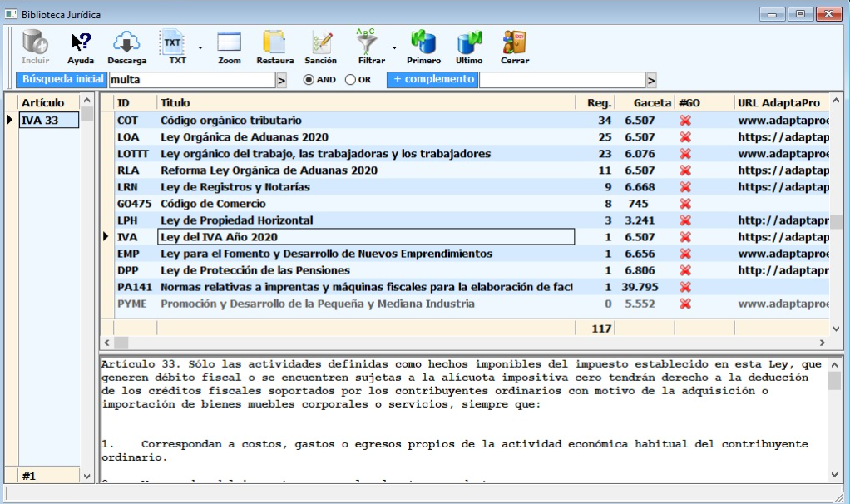Image resolution: width=850 pixels, height=504 pixels.
Task: Click the + complemento button
Action: click(x=432, y=79)
